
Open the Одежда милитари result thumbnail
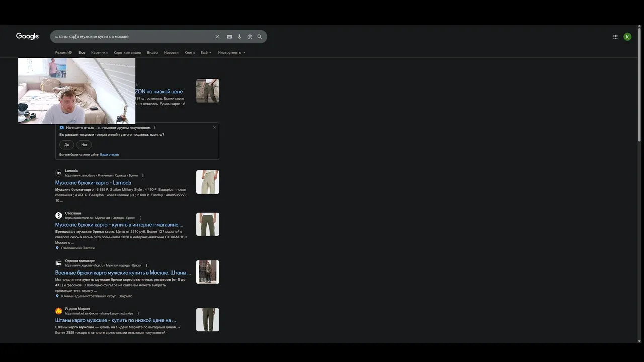click(x=208, y=272)
